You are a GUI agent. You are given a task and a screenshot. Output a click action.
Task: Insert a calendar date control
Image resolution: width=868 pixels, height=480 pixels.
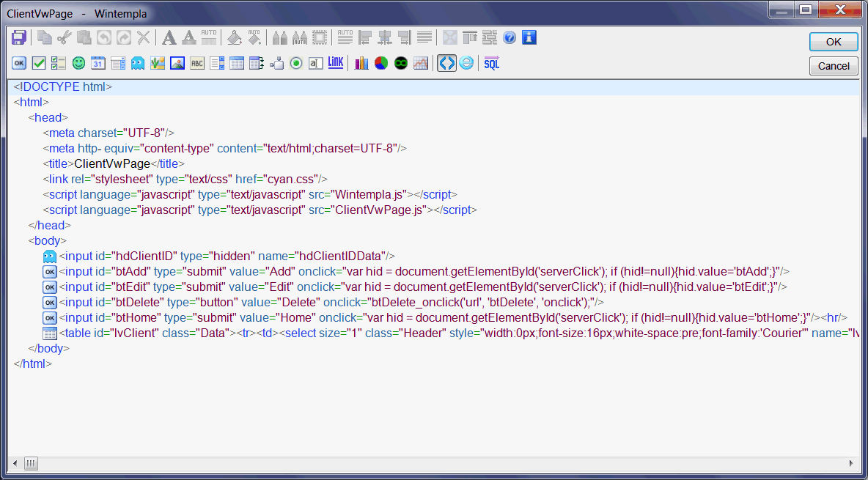(x=98, y=64)
